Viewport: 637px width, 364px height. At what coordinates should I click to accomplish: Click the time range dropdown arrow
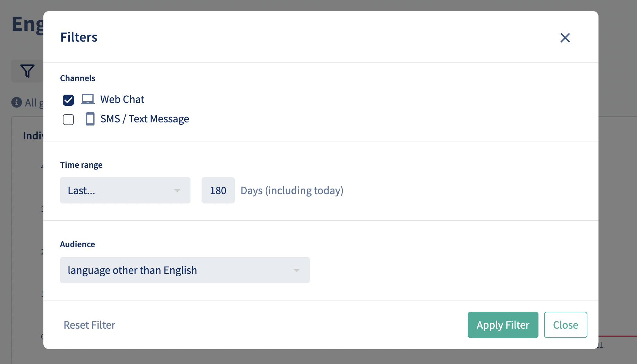(x=177, y=191)
